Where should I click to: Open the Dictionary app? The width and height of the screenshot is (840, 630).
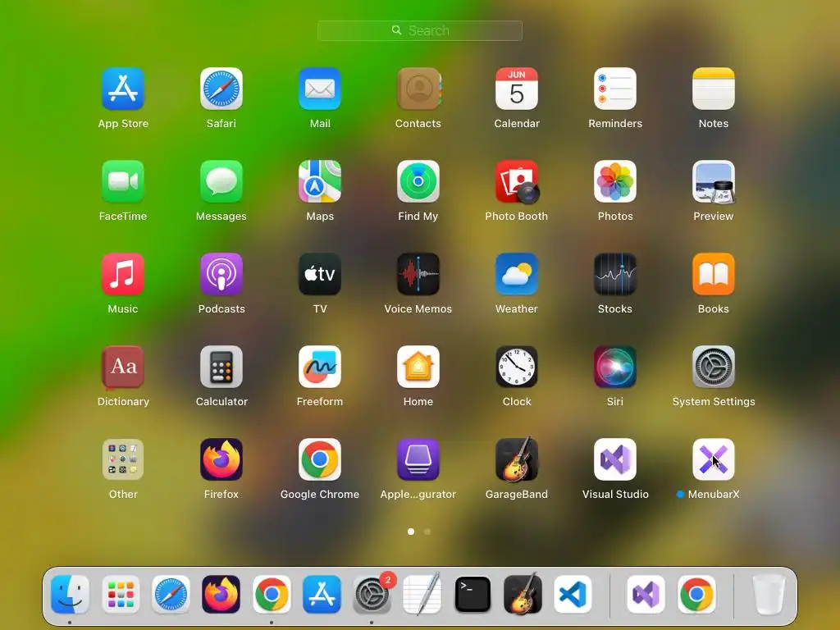click(x=123, y=367)
